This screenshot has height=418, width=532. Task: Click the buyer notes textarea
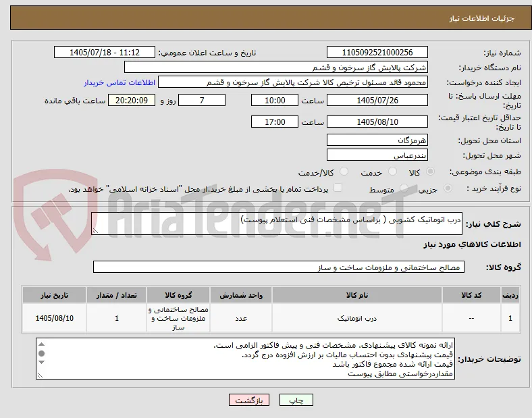click(x=245, y=359)
